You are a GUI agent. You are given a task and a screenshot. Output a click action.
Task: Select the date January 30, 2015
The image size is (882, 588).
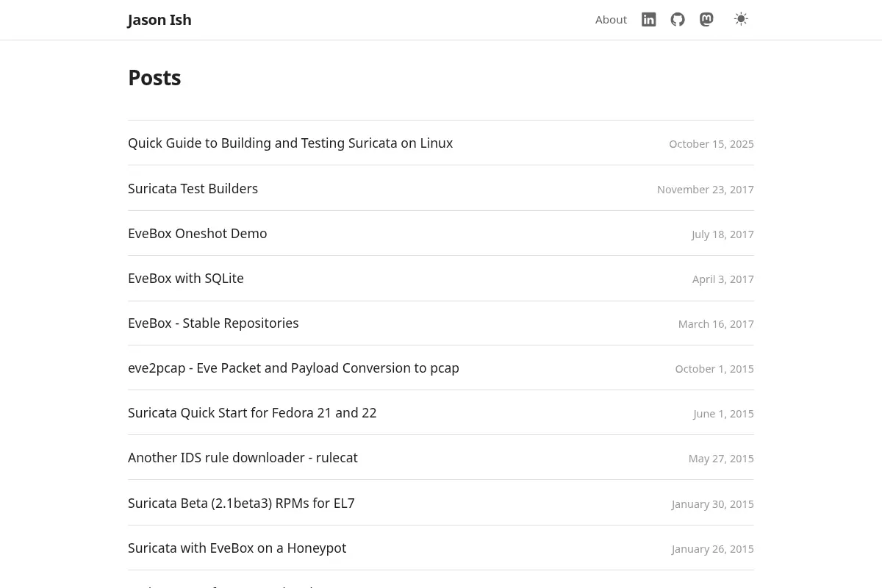click(x=712, y=504)
